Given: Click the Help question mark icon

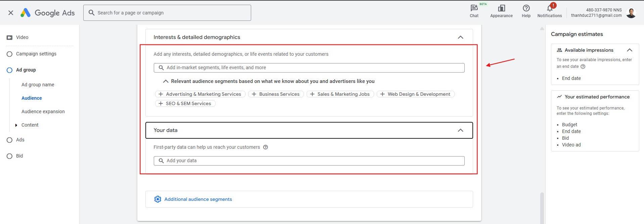Looking at the screenshot, I should coord(526,8).
